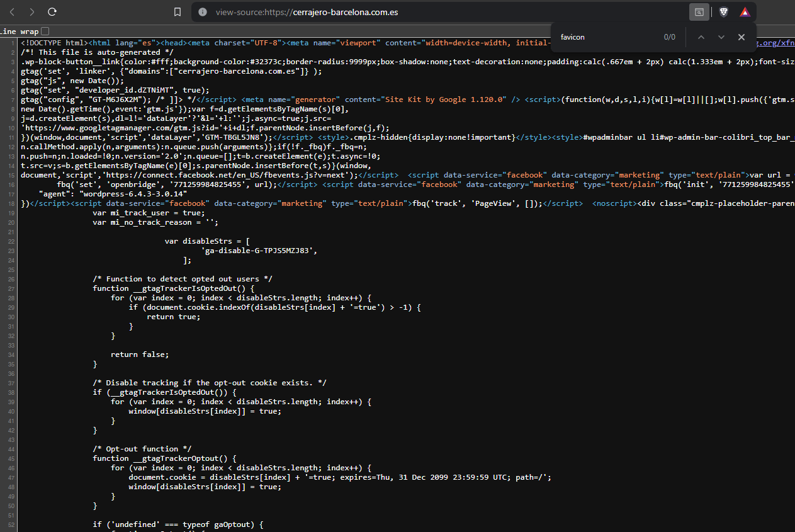
Task: Click "var disableStrs = [" line
Action: 207,241
